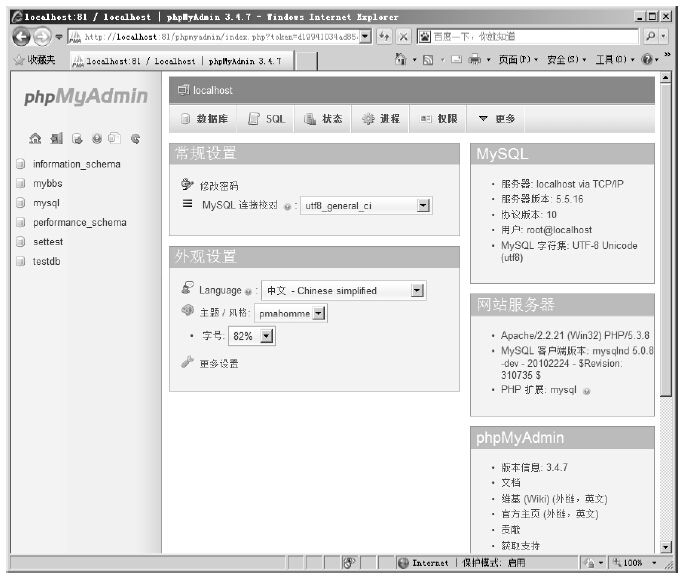Click the browser Back arrow button

(21, 37)
